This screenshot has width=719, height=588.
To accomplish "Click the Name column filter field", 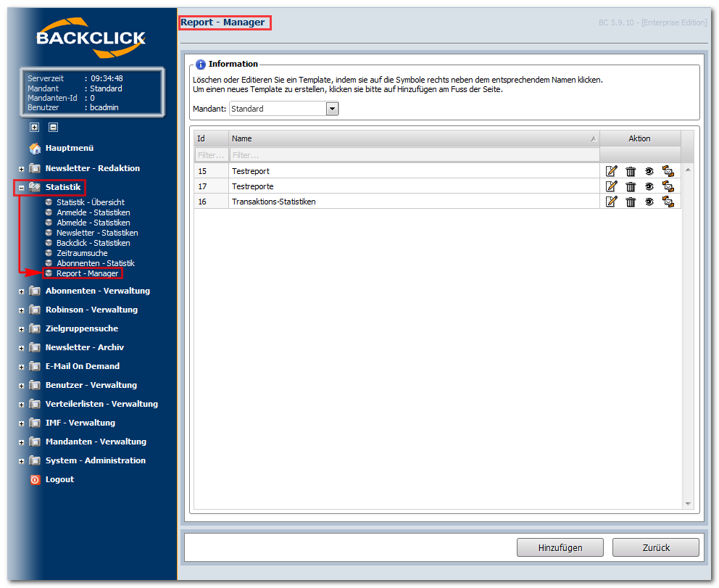I will tap(415, 155).
